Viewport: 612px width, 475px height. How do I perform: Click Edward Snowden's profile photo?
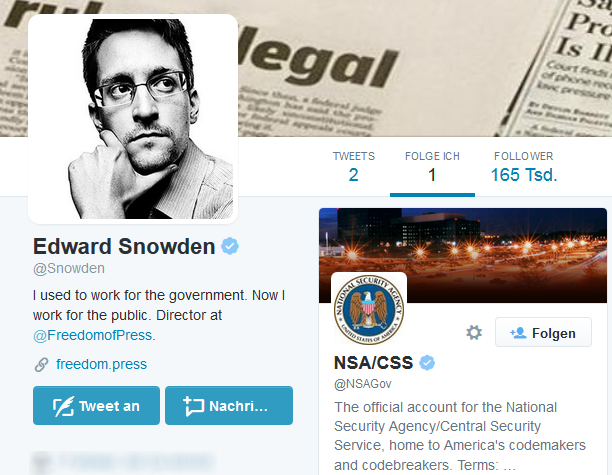[133, 119]
